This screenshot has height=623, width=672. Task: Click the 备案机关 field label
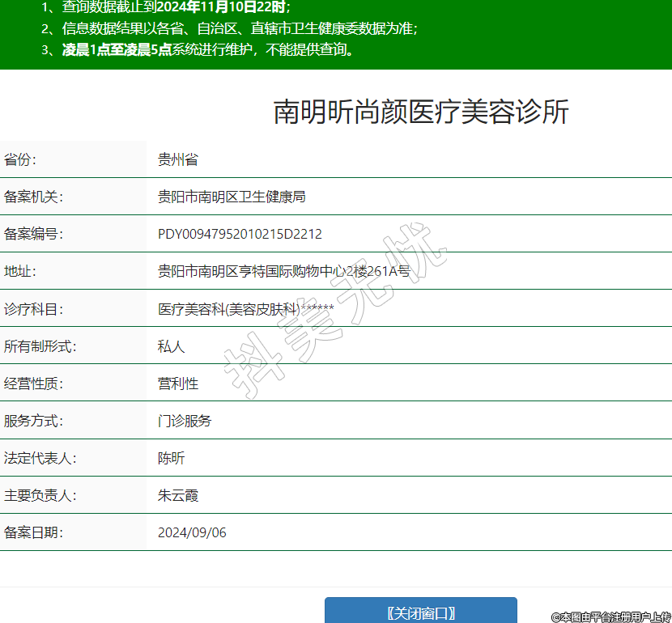point(33,197)
